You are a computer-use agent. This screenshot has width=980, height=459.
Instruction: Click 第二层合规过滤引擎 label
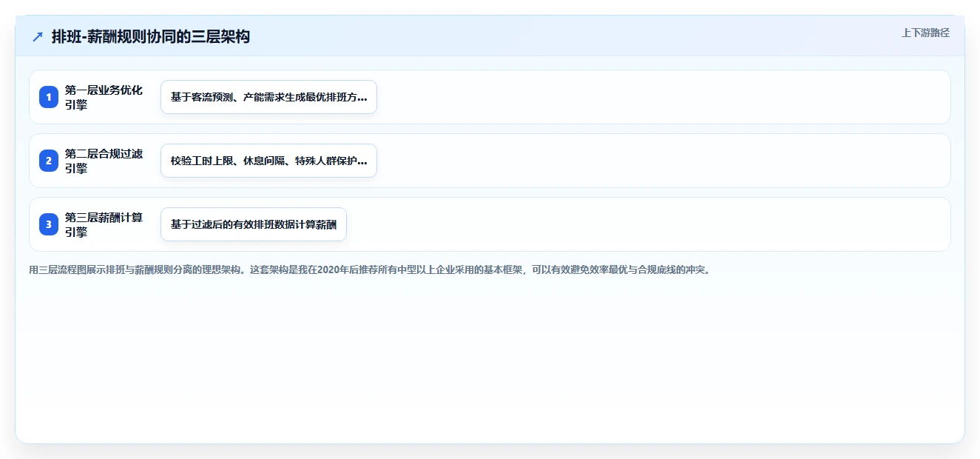(104, 161)
